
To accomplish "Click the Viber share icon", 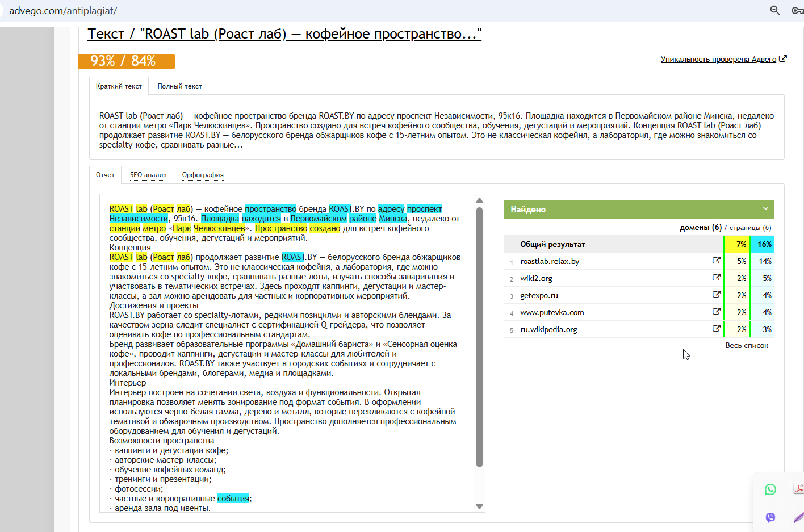I will click(770, 517).
